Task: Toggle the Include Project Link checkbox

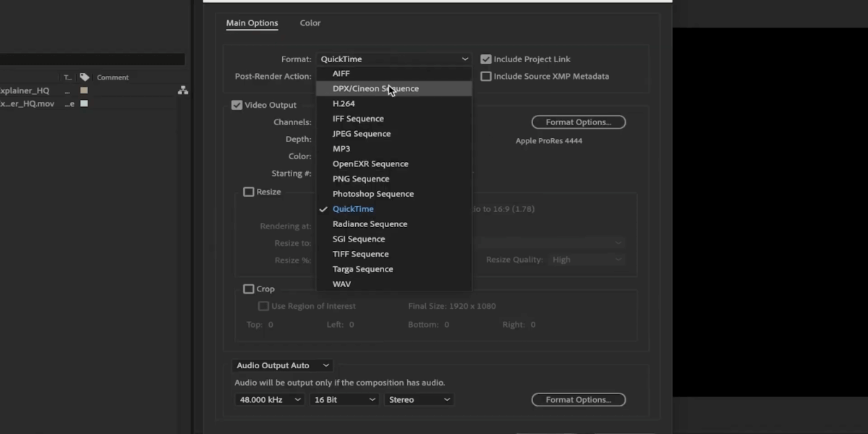Action: pos(486,59)
